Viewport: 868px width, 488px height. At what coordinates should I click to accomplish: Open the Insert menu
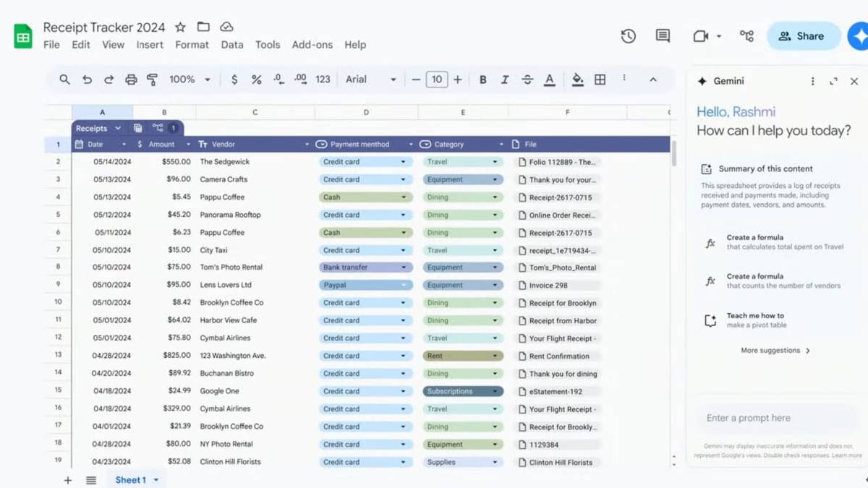(x=150, y=45)
